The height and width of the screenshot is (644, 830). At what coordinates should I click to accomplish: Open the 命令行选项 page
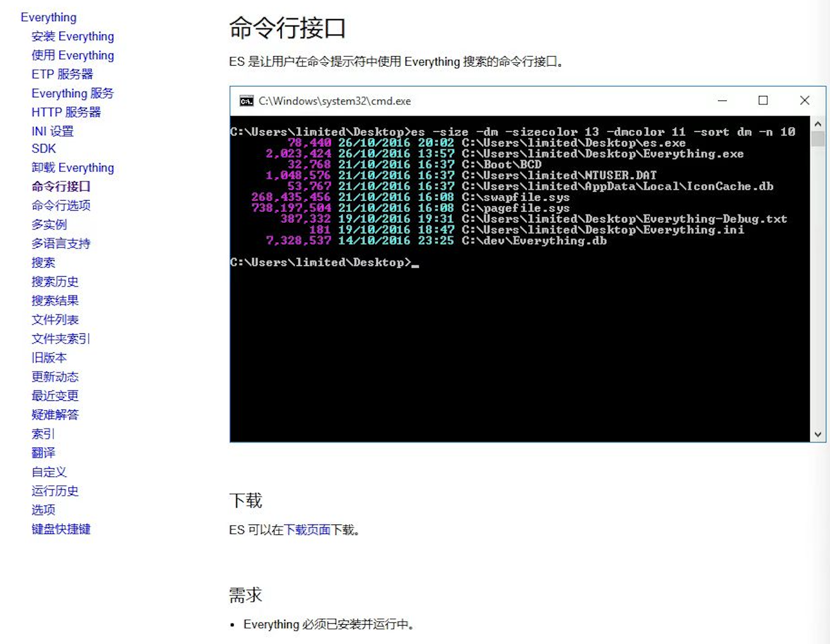tap(61, 205)
